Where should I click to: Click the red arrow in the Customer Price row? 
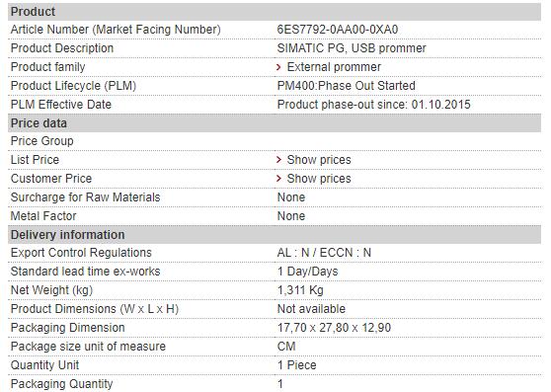tap(279, 179)
